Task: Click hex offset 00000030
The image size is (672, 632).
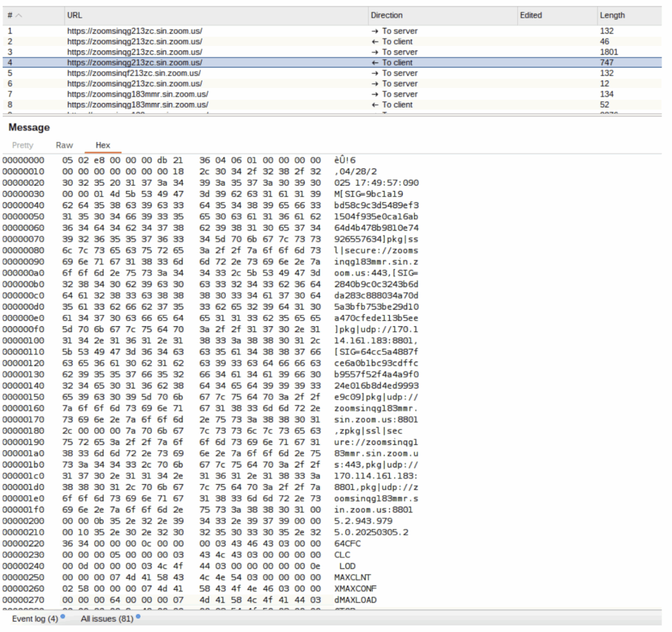Action: [23, 194]
